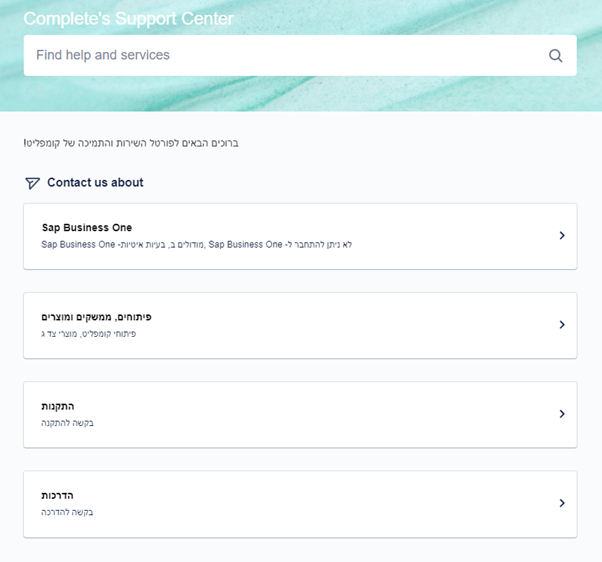Click the 'פיתוחי קומפליט, מוצרי צד ג' description

click(89, 333)
